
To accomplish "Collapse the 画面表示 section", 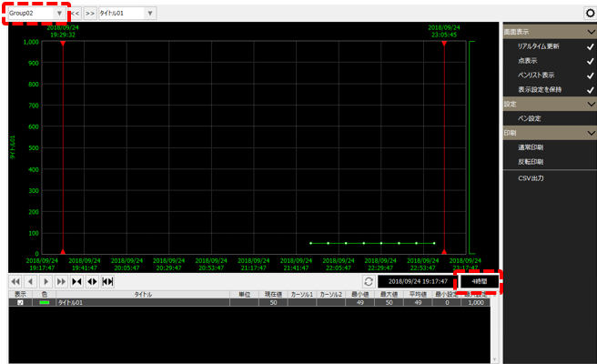I will click(590, 31).
